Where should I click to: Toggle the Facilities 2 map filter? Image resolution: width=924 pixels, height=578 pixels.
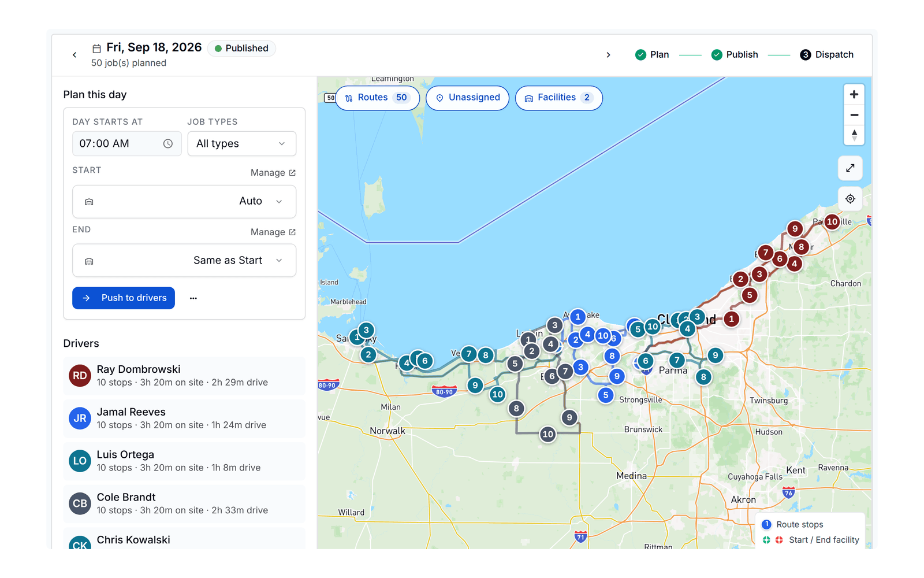tap(559, 98)
